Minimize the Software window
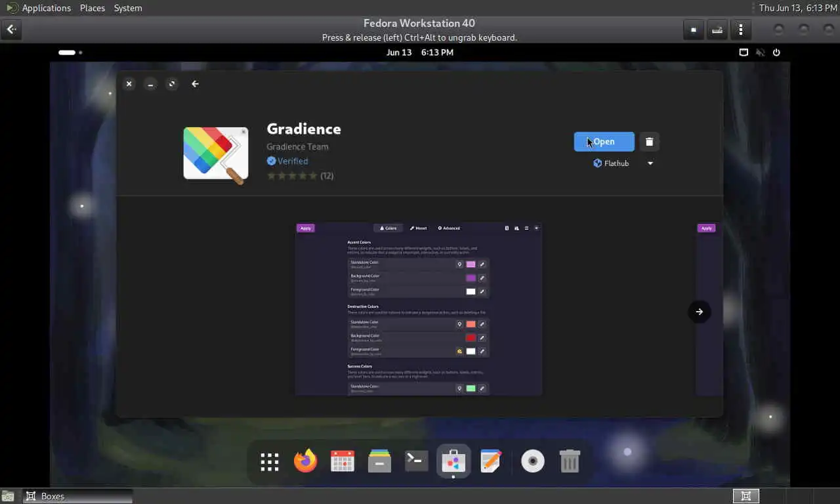Image resolution: width=840 pixels, height=504 pixels. click(x=150, y=84)
